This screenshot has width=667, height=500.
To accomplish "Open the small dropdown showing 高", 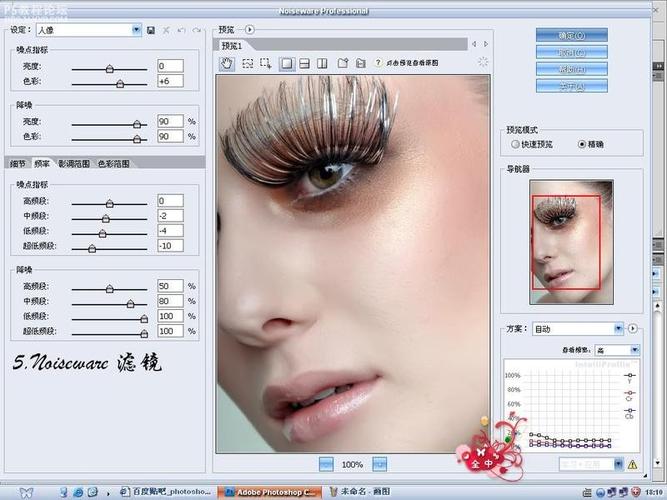I will point(617,350).
